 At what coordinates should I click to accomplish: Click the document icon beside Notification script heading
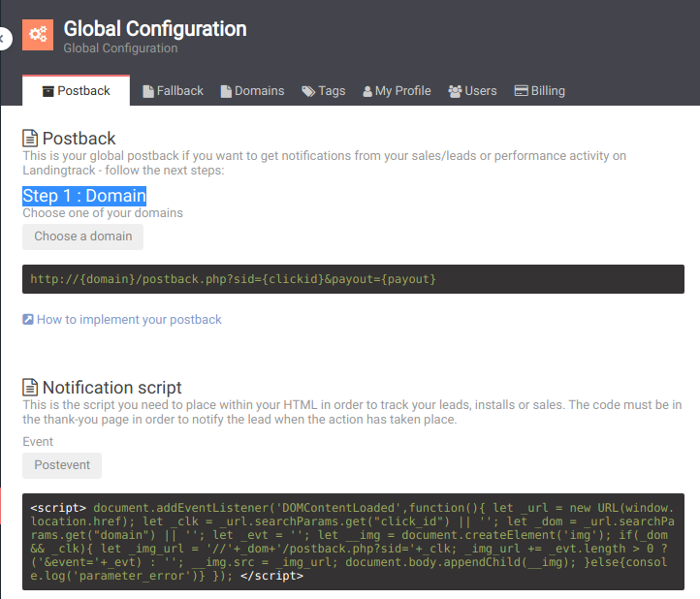pyautogui.click(x=31, y=388)
